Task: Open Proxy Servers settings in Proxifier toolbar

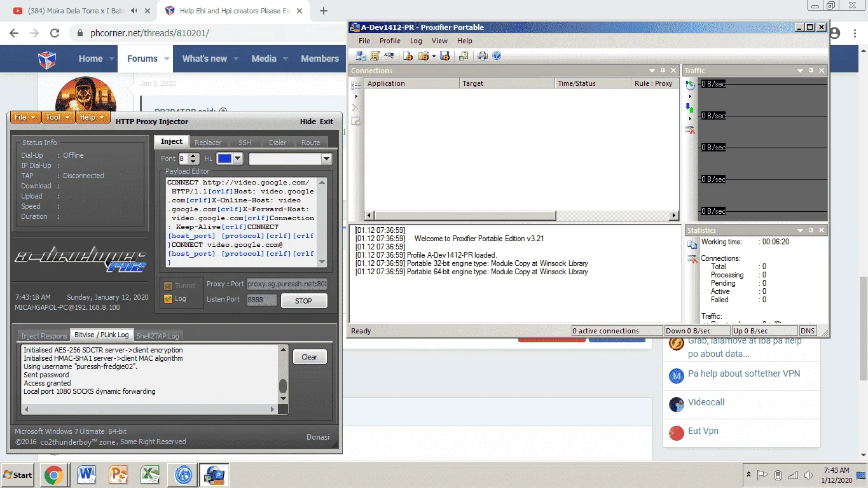Action: click(361, 56)
